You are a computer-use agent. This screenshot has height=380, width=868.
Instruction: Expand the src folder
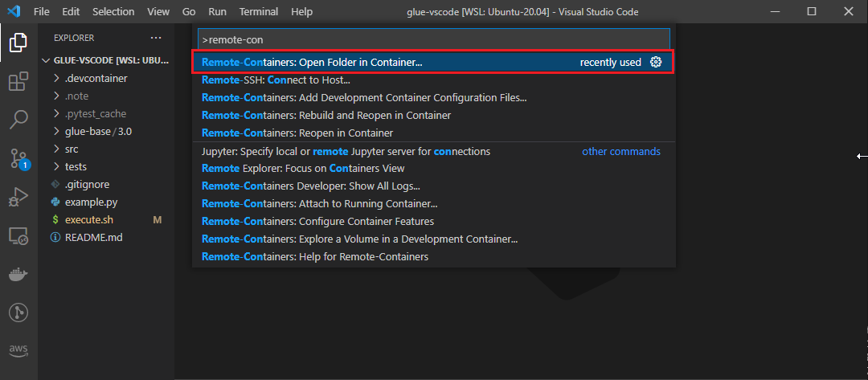tap(72, 149)
